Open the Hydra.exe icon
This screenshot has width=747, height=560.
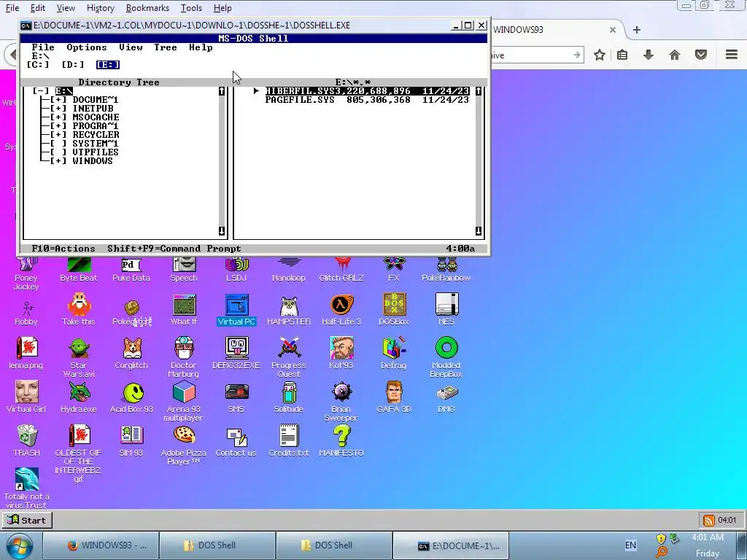[x=79, y=397]
